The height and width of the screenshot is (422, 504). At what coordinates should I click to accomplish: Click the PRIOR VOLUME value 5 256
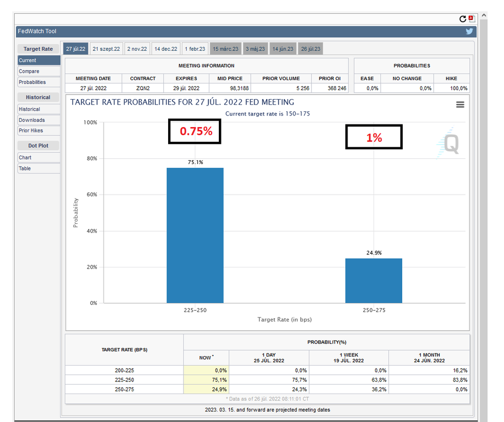pyautogui.click(x=303, y=88)
